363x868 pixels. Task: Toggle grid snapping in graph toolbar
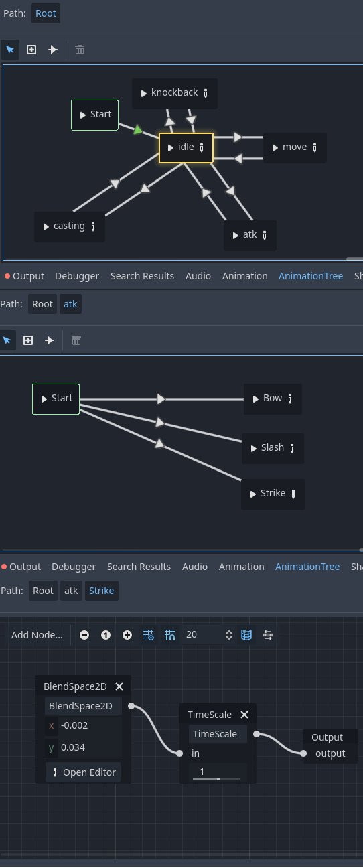tap(170, 635)
